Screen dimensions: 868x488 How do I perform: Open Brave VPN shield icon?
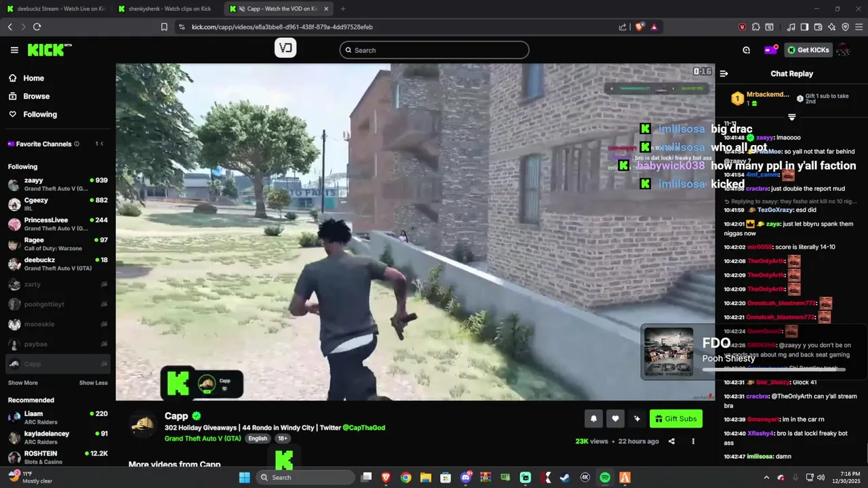(x=845, y=27)
